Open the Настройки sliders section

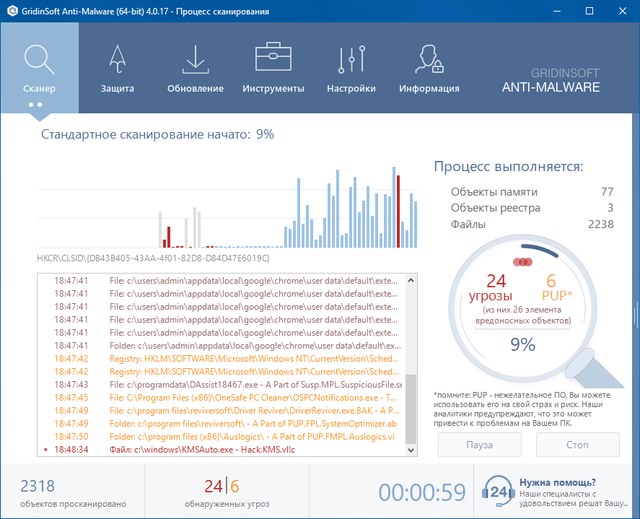point(350,66)
